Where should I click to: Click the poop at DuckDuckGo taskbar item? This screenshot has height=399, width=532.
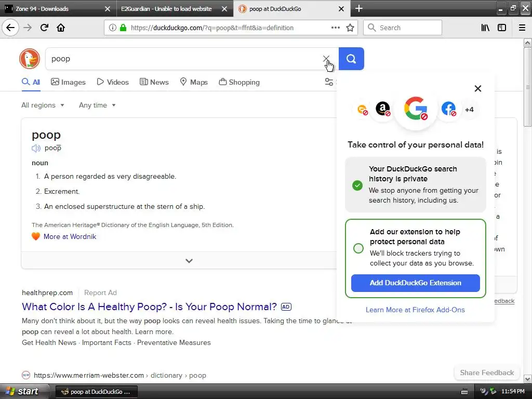(96, 392)
